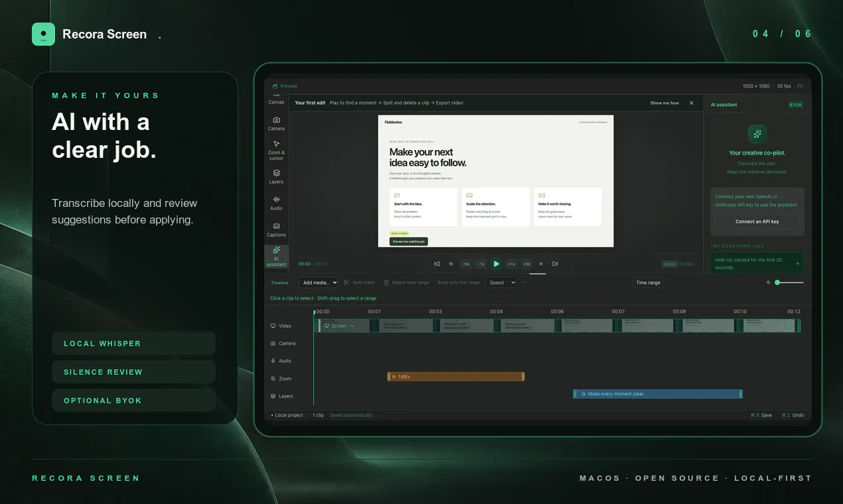
Task: Click the AI co-pilot sparkle icon
Action: tap(757, 134)
